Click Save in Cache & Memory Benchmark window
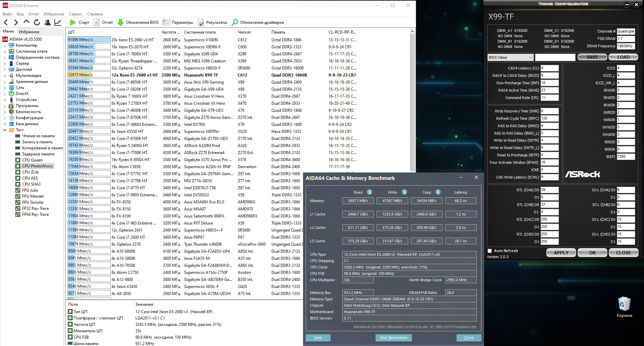 [318, 338]
